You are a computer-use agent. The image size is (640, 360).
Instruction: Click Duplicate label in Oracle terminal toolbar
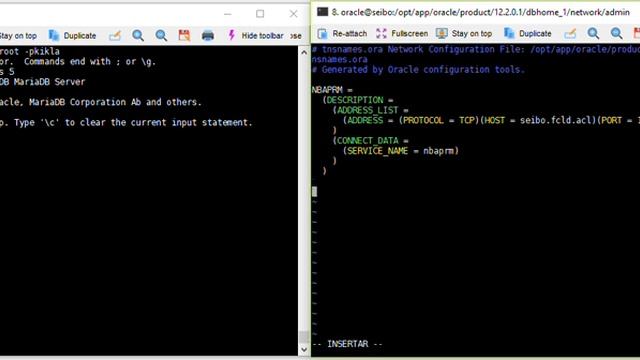[x=535, y=33]
